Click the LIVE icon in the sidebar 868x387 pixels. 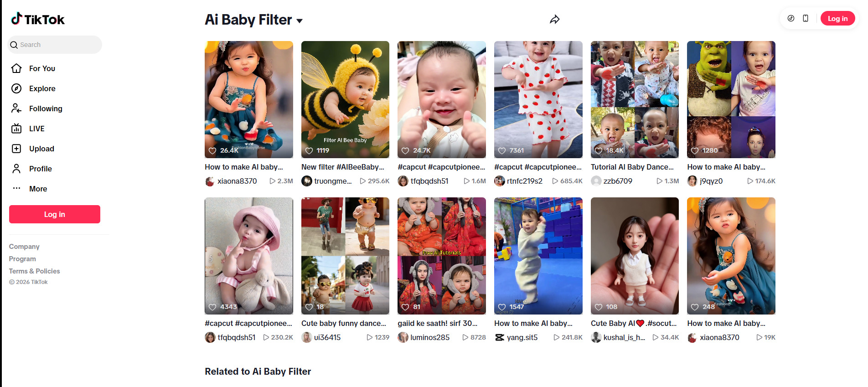[x=16, y=129]
